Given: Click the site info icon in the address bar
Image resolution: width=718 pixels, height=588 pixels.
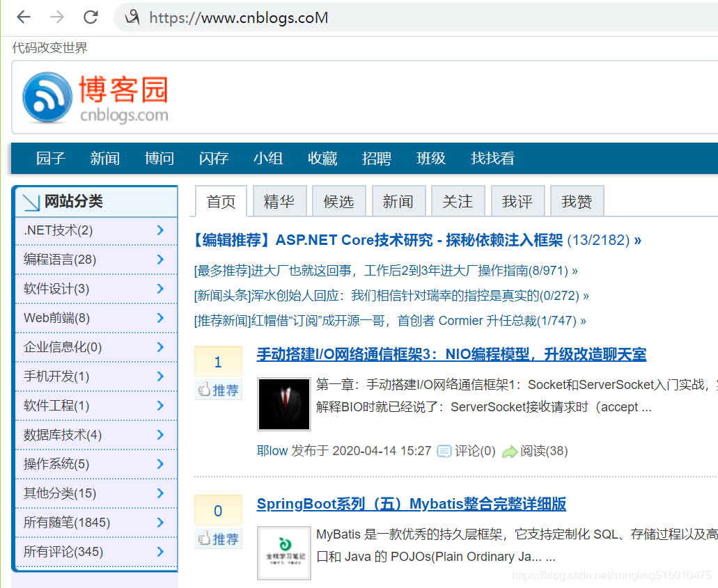Looking at the screenshot, I should pos(132,17).
